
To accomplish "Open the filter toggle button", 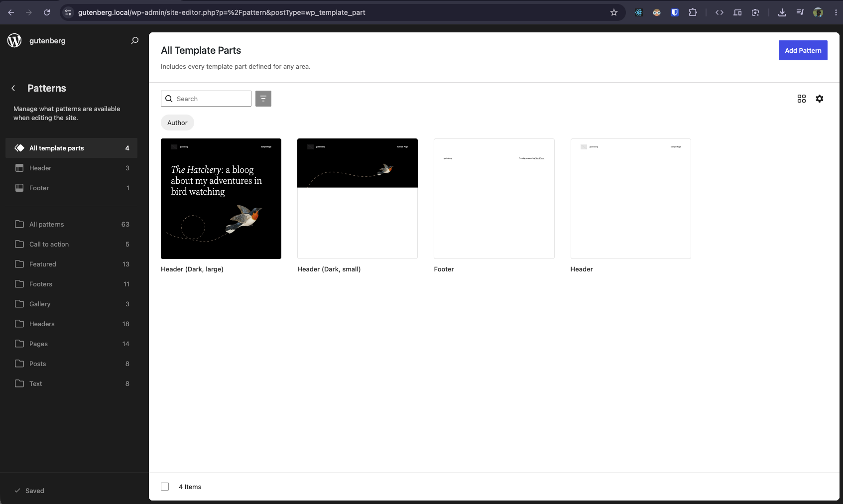I will pyautogui.click(x=263, y=99).
